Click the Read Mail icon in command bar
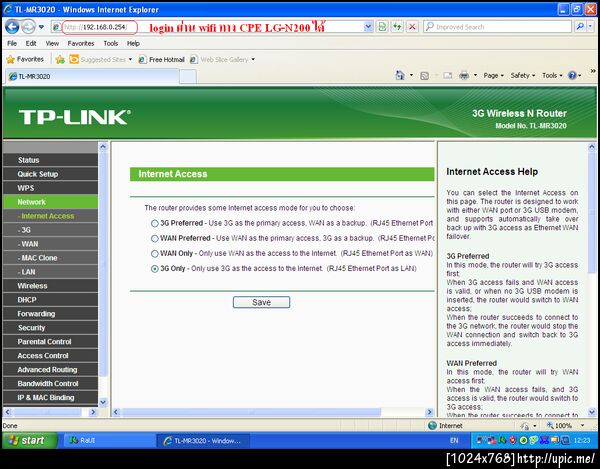Viewport: 600px width, 469px height. (447, 76)
